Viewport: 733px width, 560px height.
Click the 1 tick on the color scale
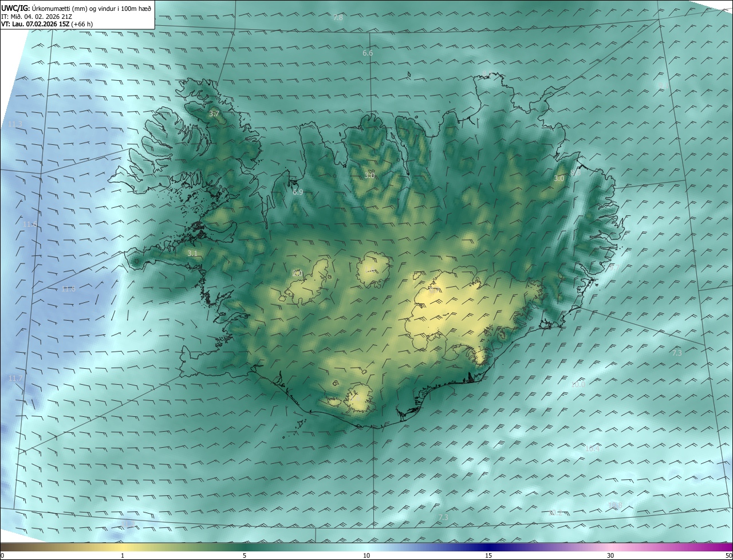pyautogui.click(x=123, y=555)
